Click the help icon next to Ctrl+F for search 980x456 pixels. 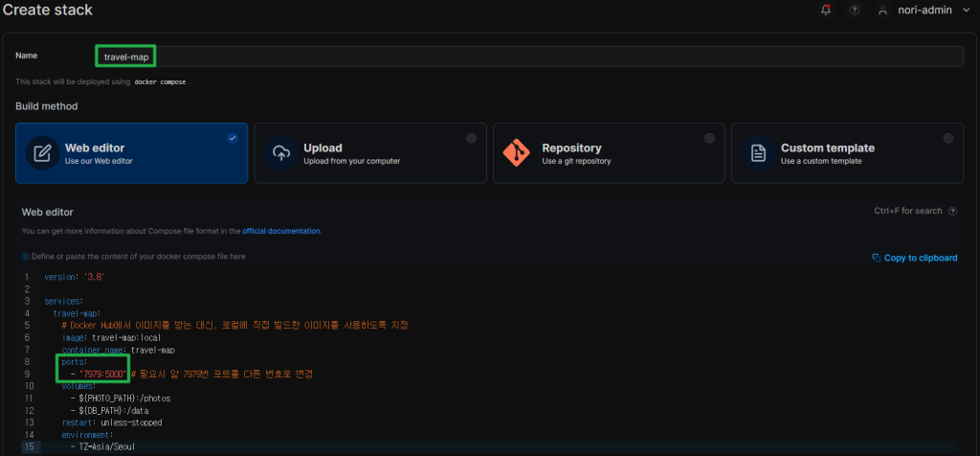tap(952, 211)
